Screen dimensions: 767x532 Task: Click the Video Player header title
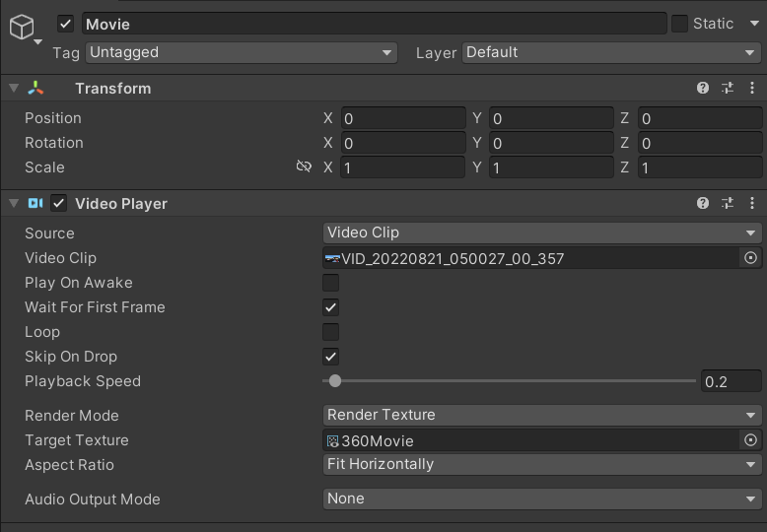pos(121,204)
